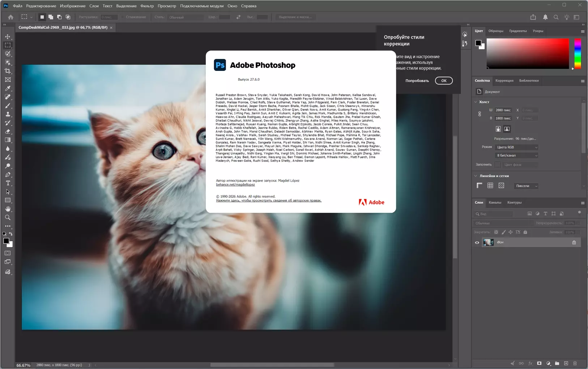The image size is (588, 369).
Task: Toggle Quick Mask mode
Action: coord(8,253)
